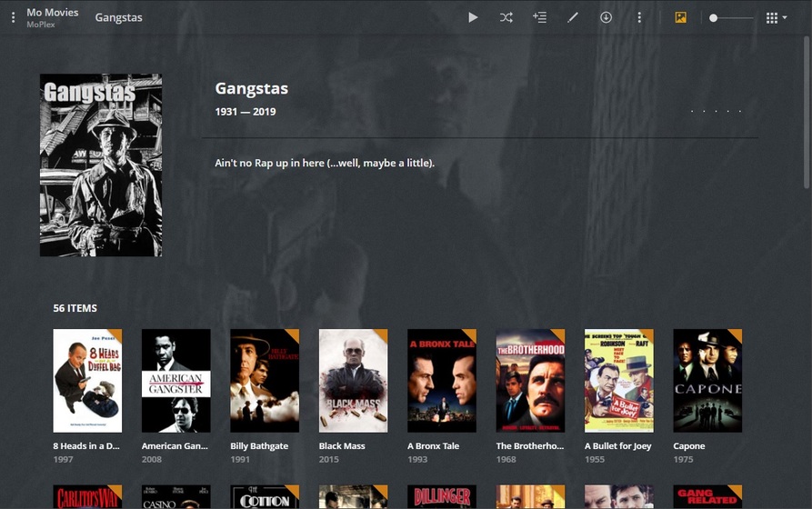Image resolution: width=812 pixels, height=509 pixels.
Task: Open the grid view mode dropdown
Action: coord(777,18)
